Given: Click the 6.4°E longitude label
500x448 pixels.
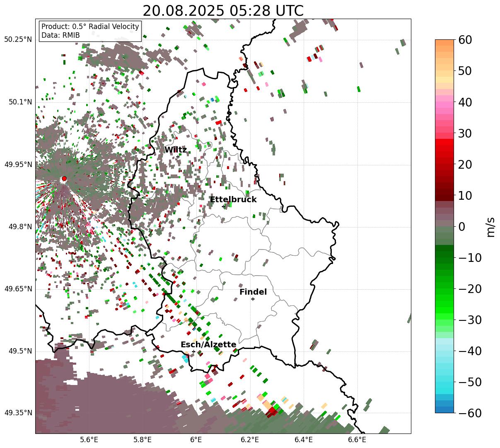Looking at the screenshot, I should pos(304,440).
